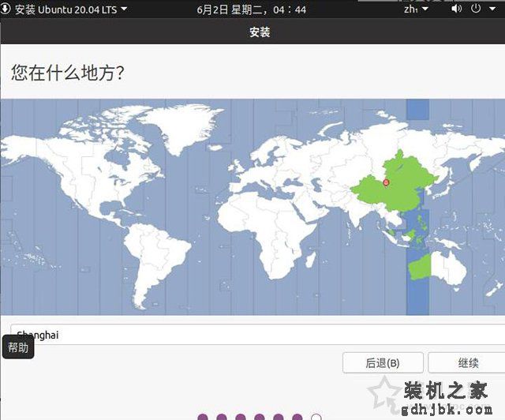
Task: Open the date and time clock menu
Action: [x=251, y=9]
